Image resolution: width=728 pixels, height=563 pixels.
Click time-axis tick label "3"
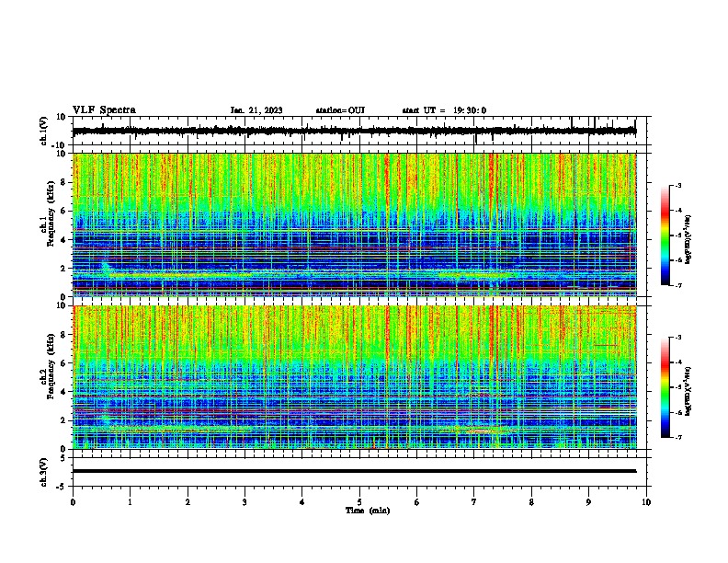click(x=245, y=502)
